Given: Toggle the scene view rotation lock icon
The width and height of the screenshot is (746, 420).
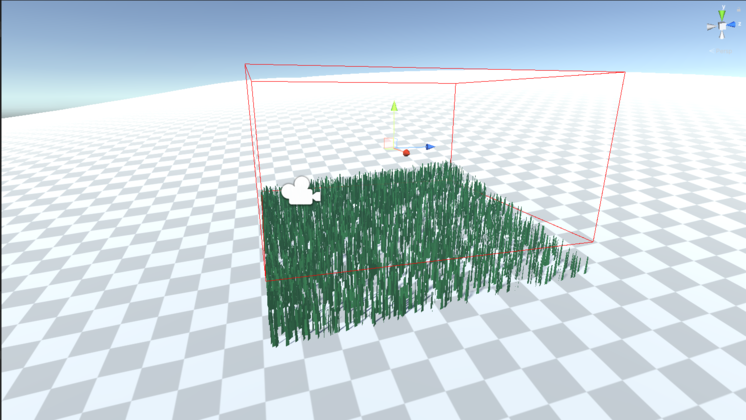Looking at the screenshot, I should 739,10.
